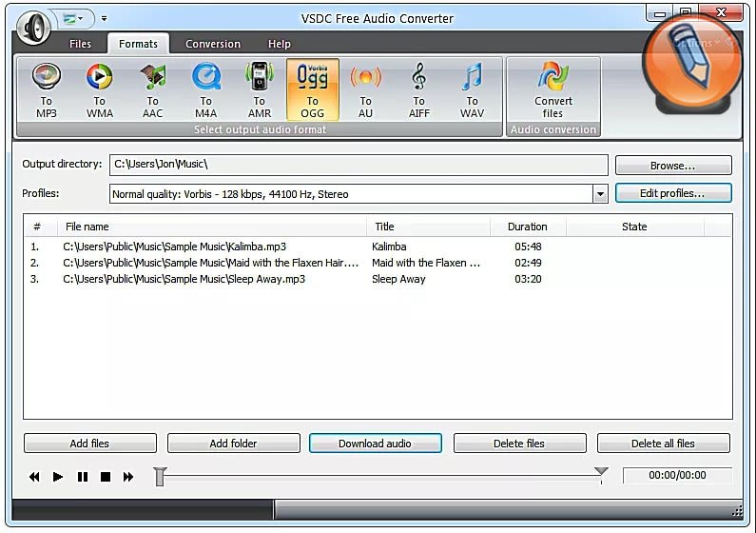756x533 pixels.
Task: Click the 00:00/00:00 time display
Action: pos(677,475)
